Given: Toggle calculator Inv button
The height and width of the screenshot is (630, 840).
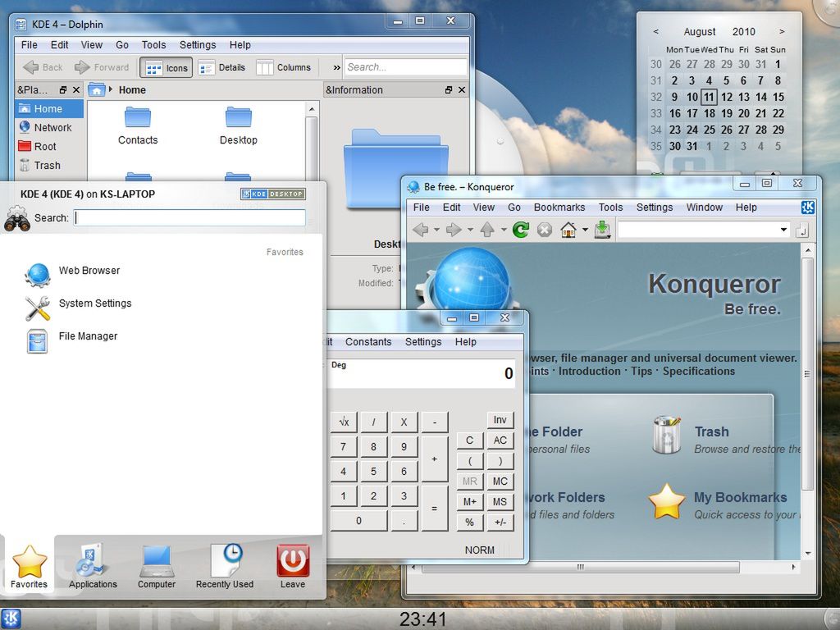Looking at the screenshot, I should (500, 420).
